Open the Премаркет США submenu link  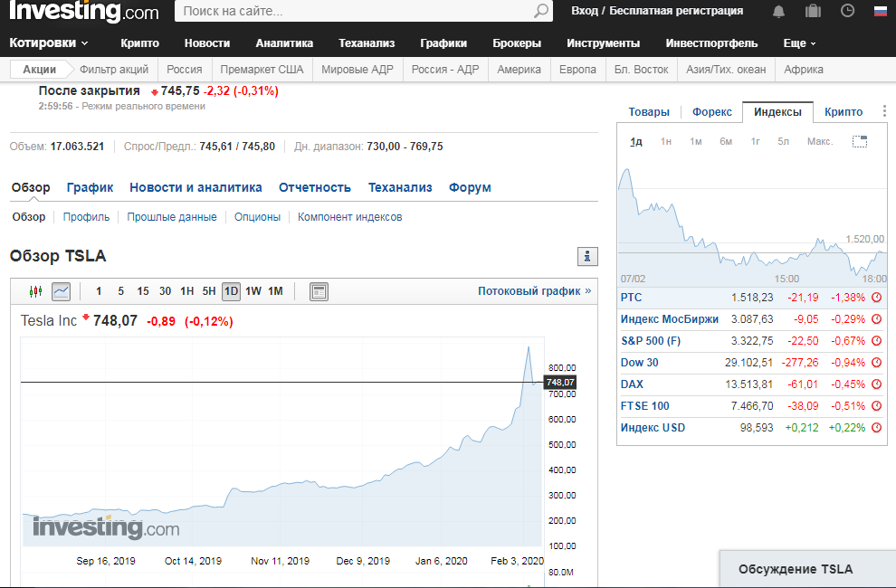pos(262,70)
